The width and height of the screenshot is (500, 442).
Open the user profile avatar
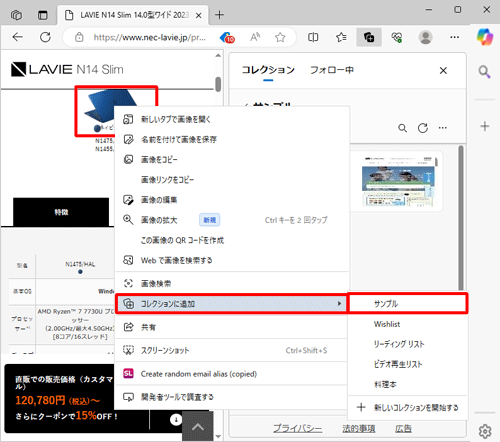point(426,37)
